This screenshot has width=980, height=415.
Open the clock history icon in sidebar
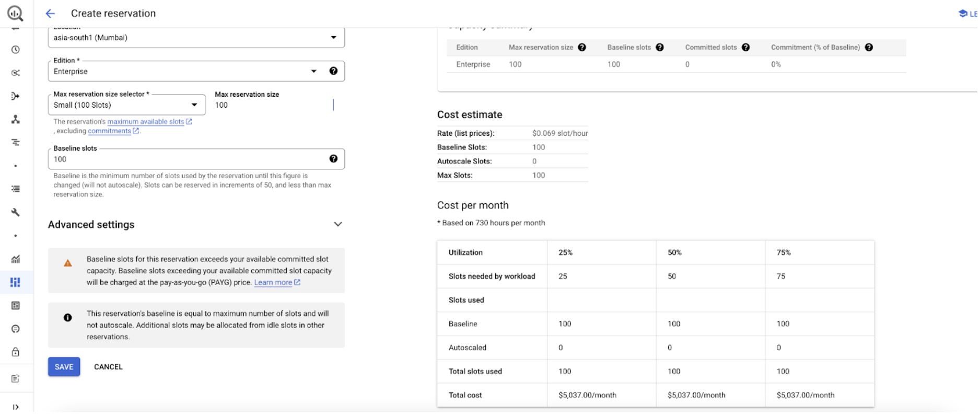[16, 50]
